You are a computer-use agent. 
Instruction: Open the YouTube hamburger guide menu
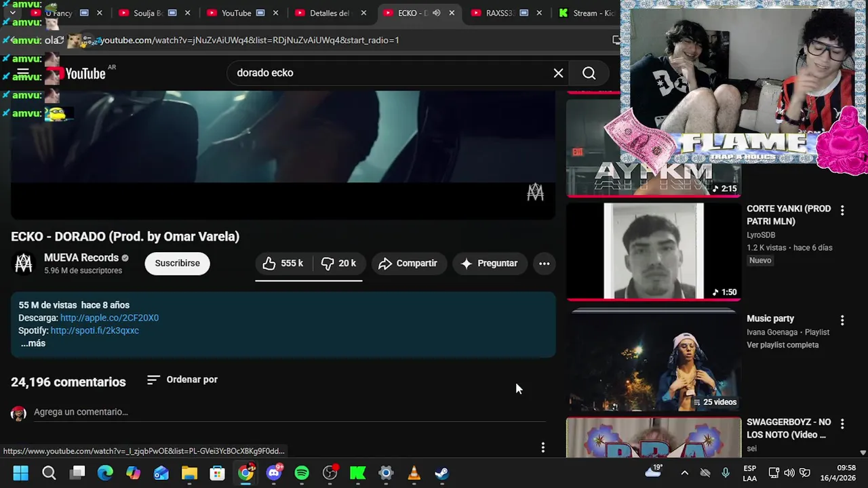(22, 73)
